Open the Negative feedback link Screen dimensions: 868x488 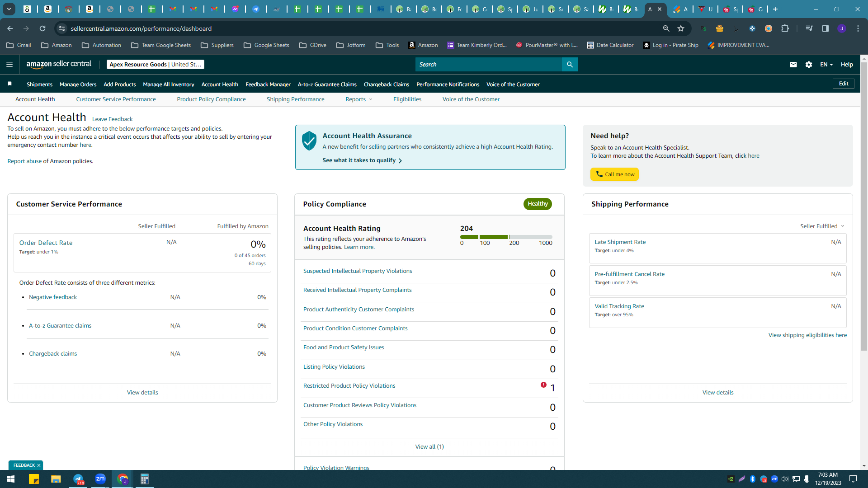click(53, 297)
